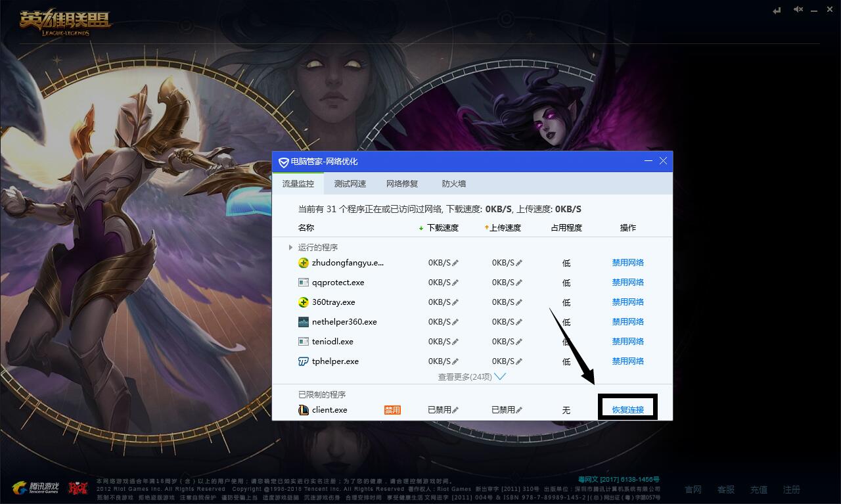The height and width of the screenshot is (504, 841).
Task: Expand 查看更多(24项) to show more programs
Action: pyautogui.click(x=472, y=377)
